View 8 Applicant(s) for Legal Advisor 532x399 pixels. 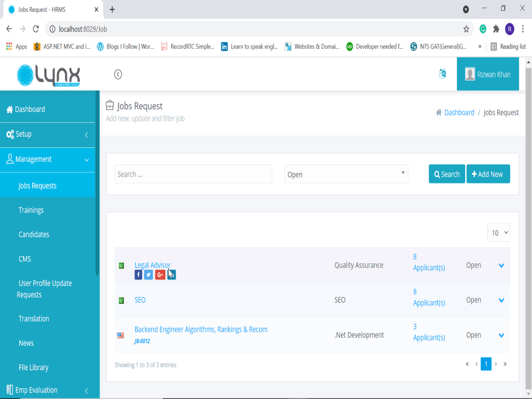click(429, 262)
